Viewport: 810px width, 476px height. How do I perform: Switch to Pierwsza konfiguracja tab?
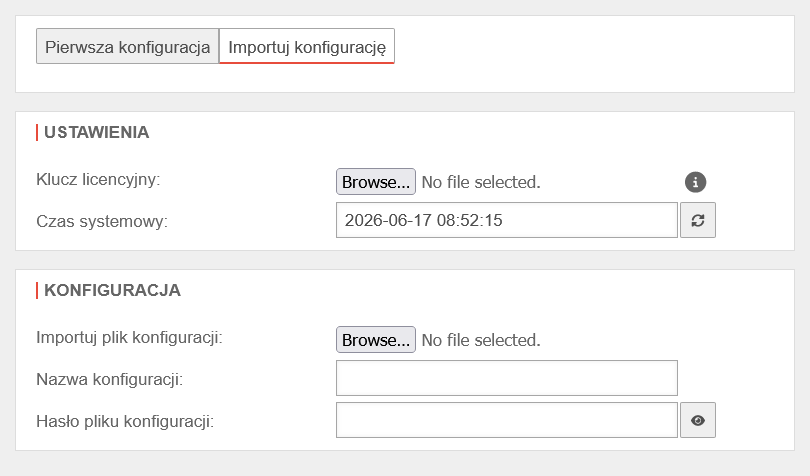128,47
